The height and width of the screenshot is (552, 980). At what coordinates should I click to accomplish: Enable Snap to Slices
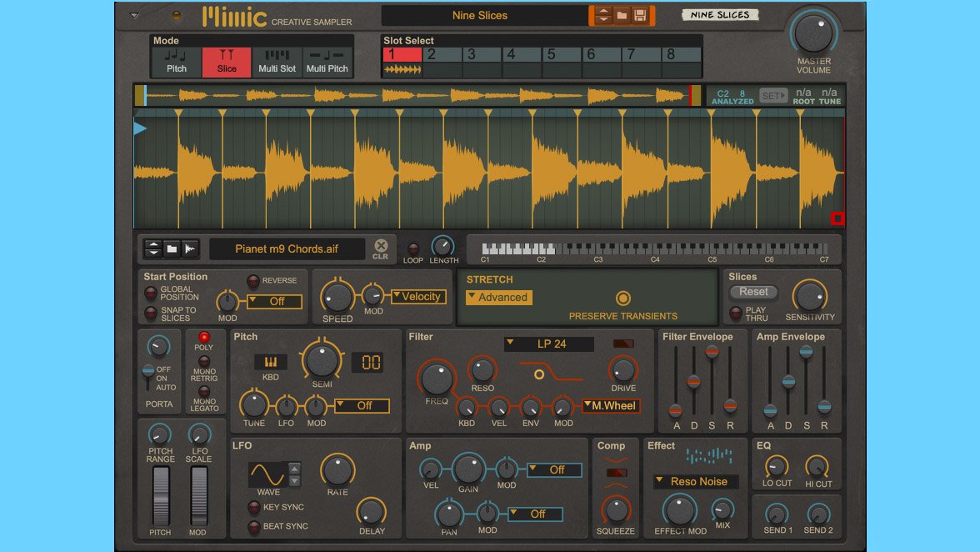[151, 314]
